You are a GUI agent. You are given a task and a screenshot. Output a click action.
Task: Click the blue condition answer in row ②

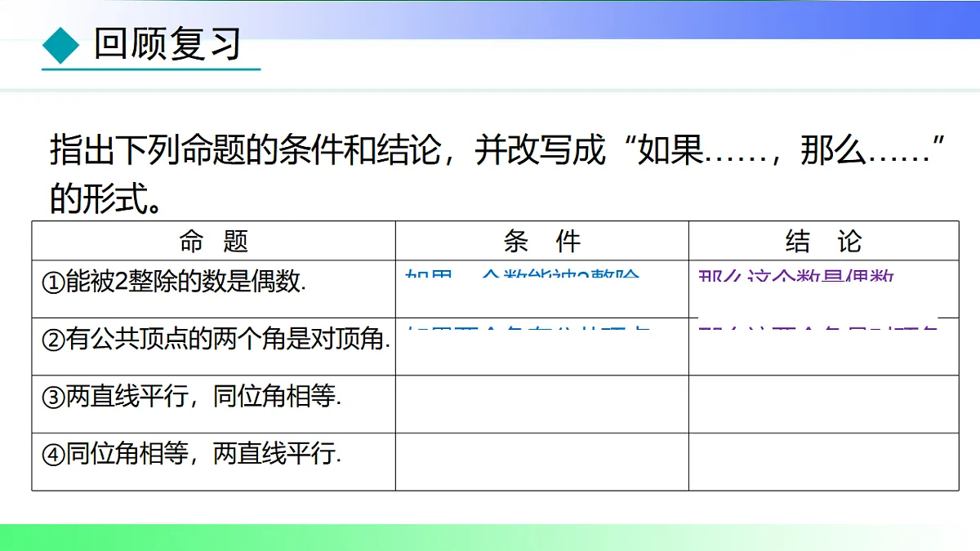pos(528,330)
